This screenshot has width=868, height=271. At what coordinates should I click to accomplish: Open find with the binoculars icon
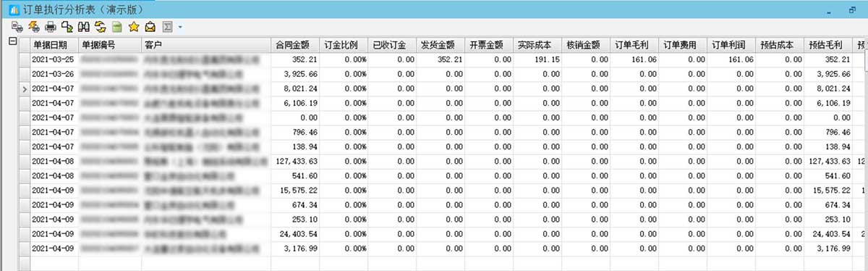pyautogui.click(x=84, y=27)
